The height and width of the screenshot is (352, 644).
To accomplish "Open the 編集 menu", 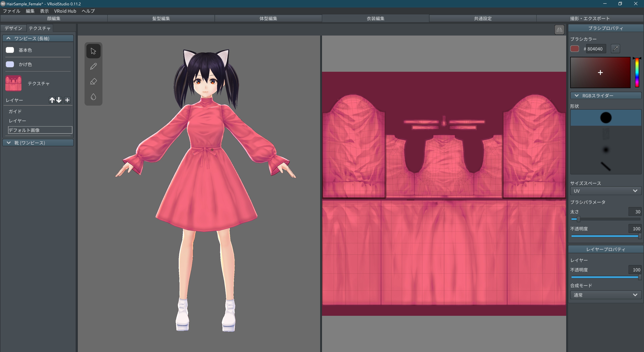I will (x=30, y=11).
